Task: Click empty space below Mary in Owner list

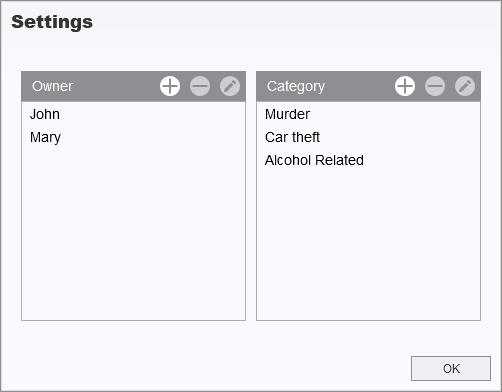Action: (x=133, y=233)
